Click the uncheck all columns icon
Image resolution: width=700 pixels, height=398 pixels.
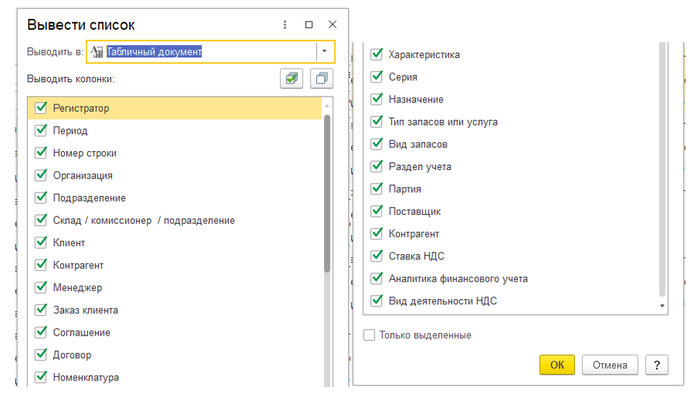point(321,79)
